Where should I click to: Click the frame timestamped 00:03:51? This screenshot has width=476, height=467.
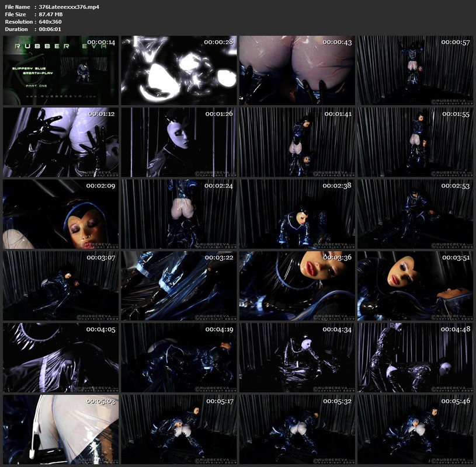click(x=415, y=286)
